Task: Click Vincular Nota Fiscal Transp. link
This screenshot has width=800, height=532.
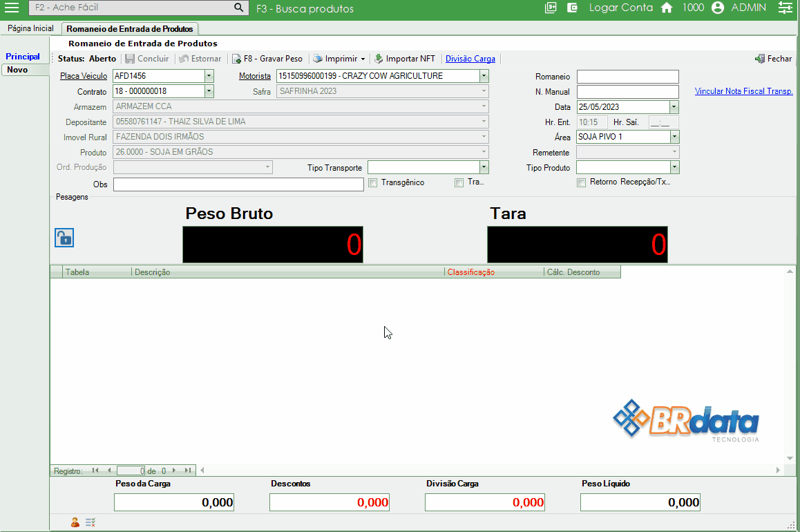Action: (743, 91)
